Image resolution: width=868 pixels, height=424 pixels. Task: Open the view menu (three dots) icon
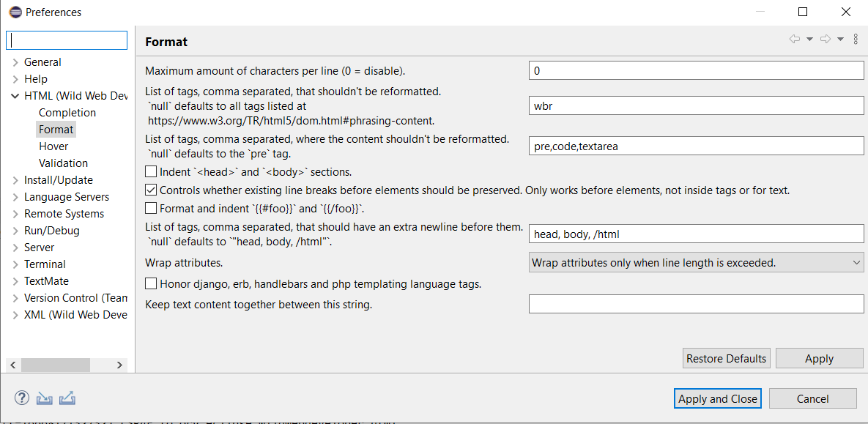[856, 40]
